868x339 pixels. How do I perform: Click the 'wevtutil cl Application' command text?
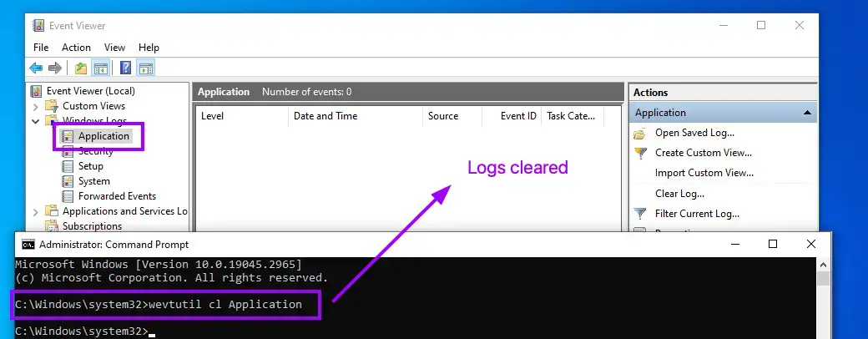point(225,304)
